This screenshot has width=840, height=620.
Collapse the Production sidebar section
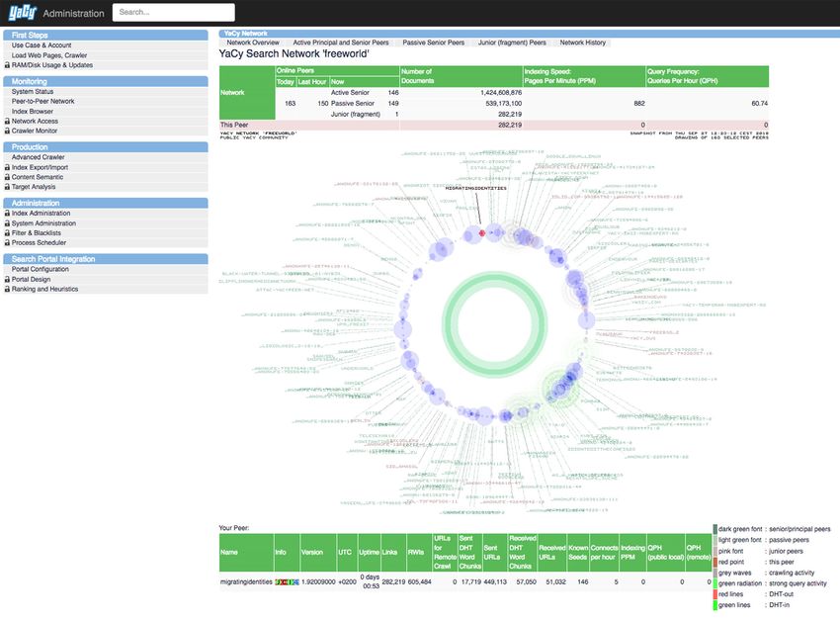pyautogui.click(x=106, y=146)
